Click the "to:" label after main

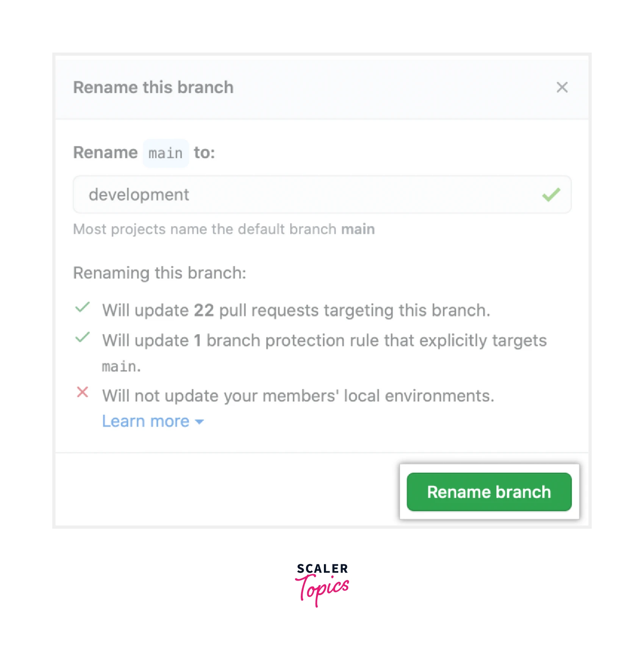(204, 153)
